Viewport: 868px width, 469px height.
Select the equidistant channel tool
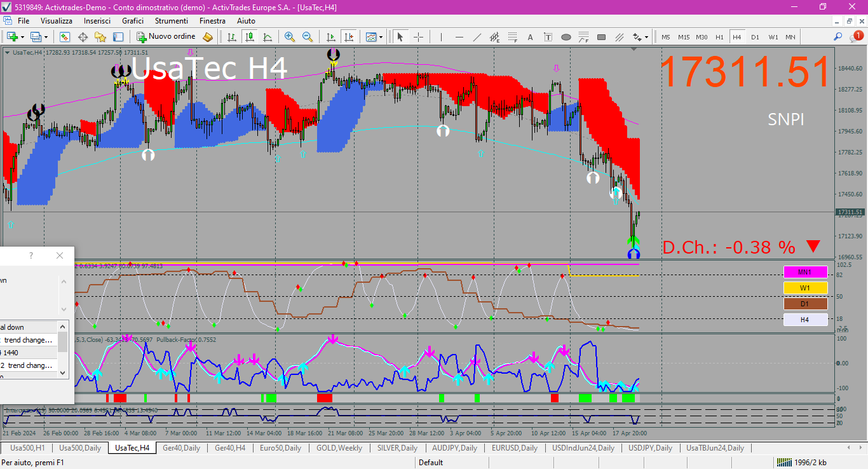point(494,37)
